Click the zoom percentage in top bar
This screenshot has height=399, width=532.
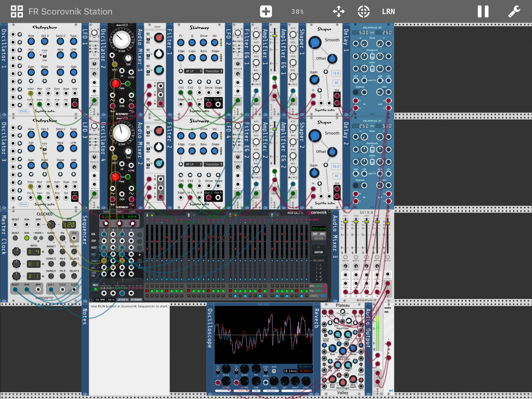298,11
